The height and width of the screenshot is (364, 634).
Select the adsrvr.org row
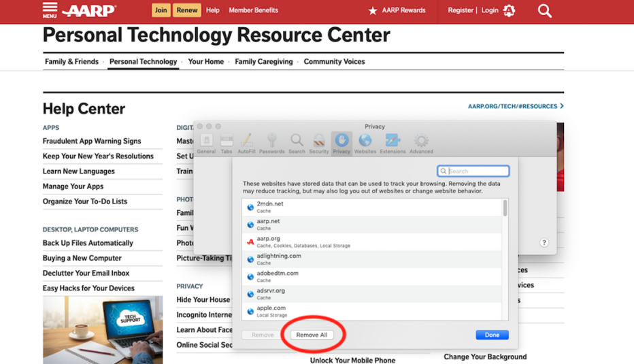(x=372, y=294)
